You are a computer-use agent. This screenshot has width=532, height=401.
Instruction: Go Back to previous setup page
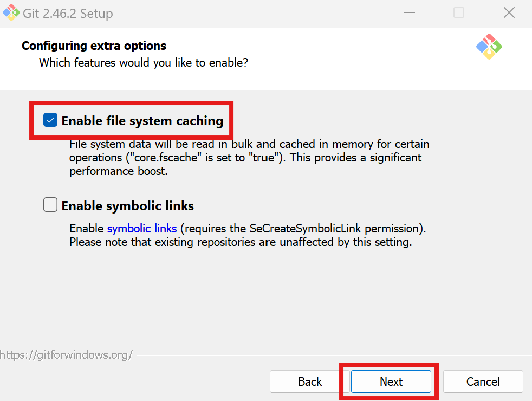[x=309, y=381]
